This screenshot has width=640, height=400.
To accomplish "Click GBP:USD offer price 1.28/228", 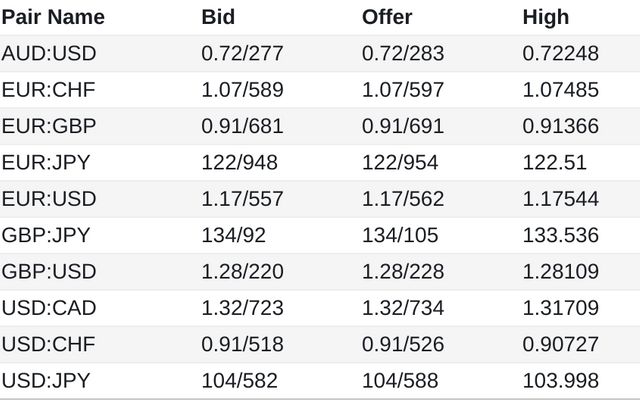I will (403, 271).
